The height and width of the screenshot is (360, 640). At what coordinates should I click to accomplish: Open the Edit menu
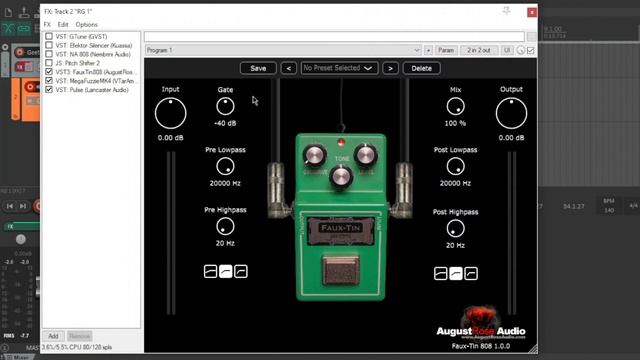click(63, 24)
